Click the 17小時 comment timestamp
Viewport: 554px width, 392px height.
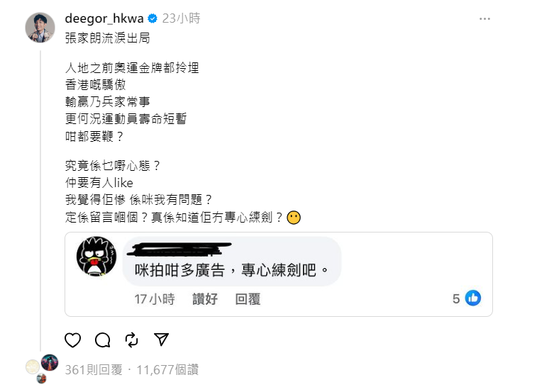[x=155, y=299]
